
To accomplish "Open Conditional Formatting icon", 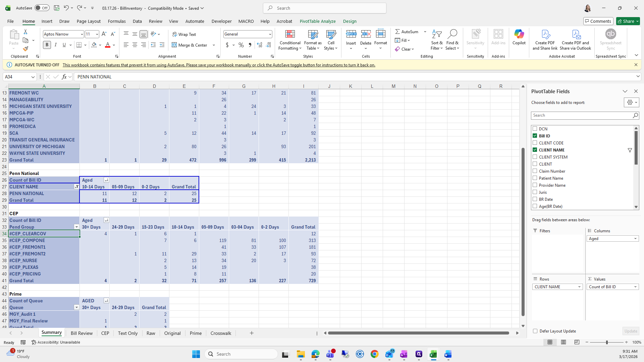I will pos(290,34).
